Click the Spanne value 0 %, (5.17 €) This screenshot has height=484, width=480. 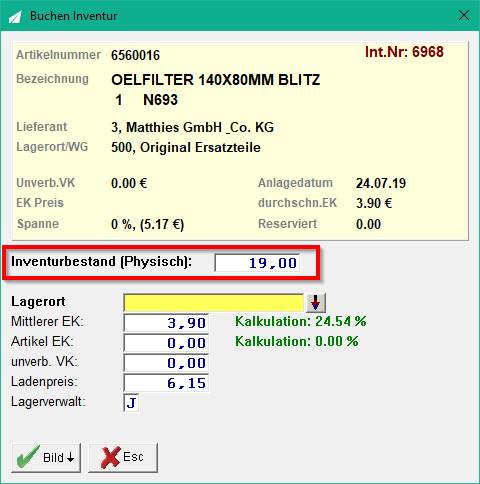tap(147, 224)
